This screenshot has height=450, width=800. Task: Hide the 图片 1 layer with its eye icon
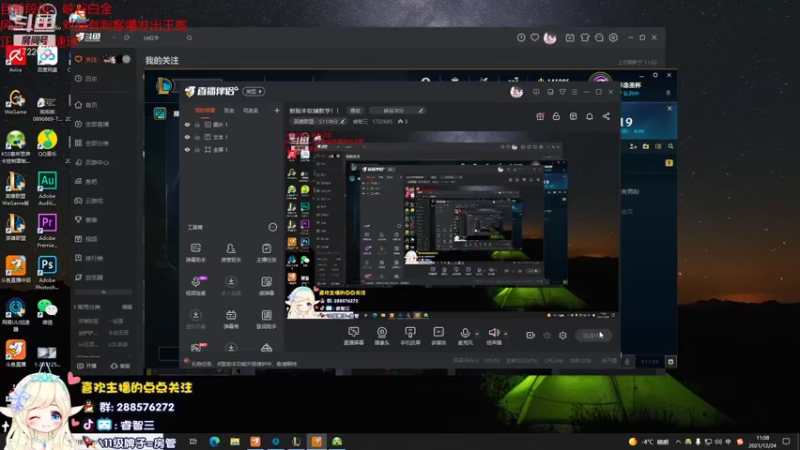point(187,124)
